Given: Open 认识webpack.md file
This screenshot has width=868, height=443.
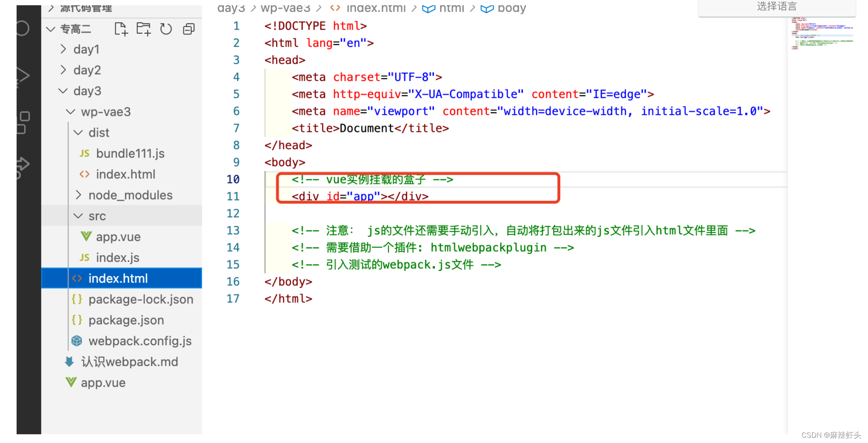Looking at the screenshot, I should [x=130, y=362].
